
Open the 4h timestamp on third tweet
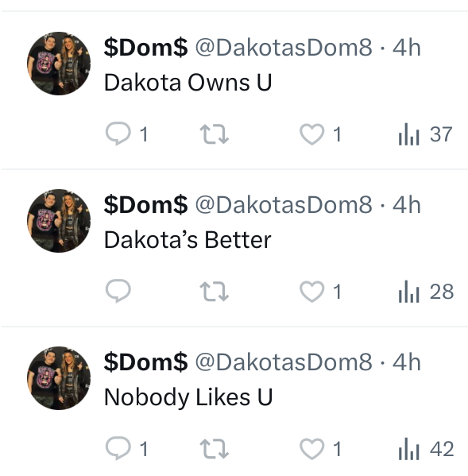click(407, 362)
